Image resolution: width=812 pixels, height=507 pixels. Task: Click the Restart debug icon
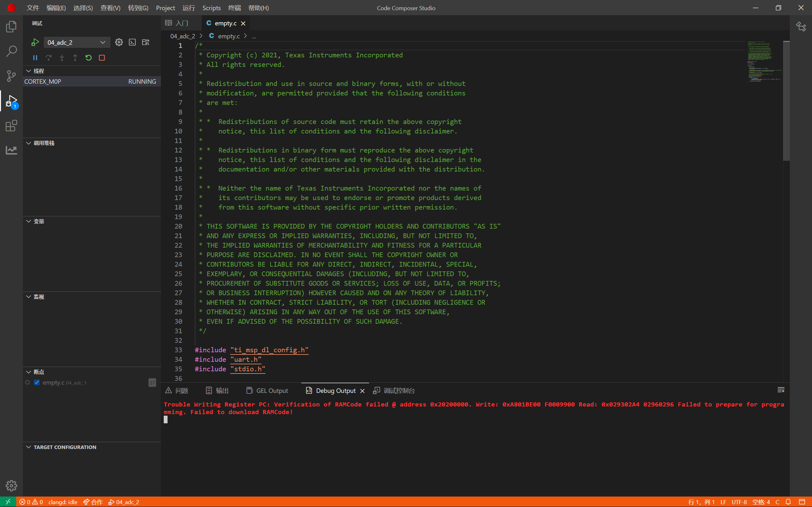[x=89, y=58]
